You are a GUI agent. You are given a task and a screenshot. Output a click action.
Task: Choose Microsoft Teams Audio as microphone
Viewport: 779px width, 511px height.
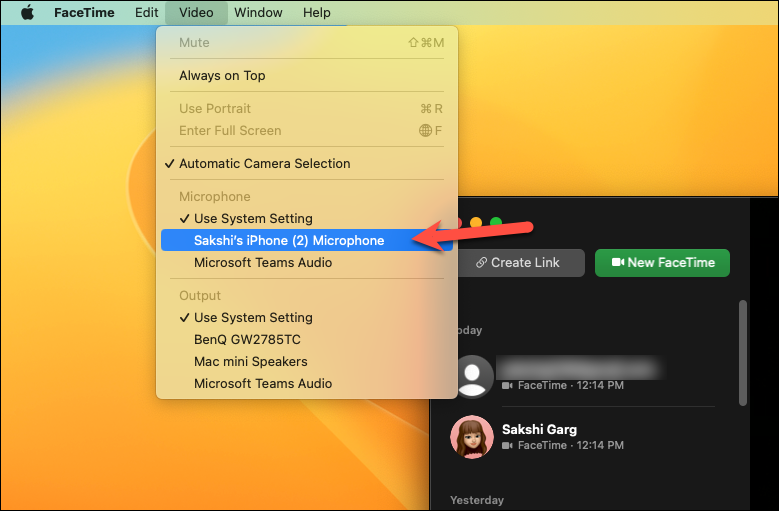click(x=307, y=262)
